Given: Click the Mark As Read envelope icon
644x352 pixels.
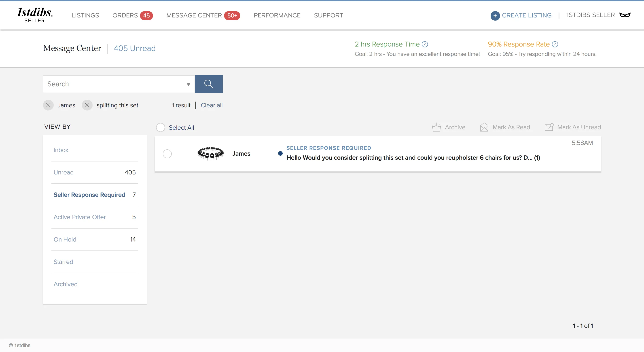Looking at the screenshot, I should (x=484, y=127).
